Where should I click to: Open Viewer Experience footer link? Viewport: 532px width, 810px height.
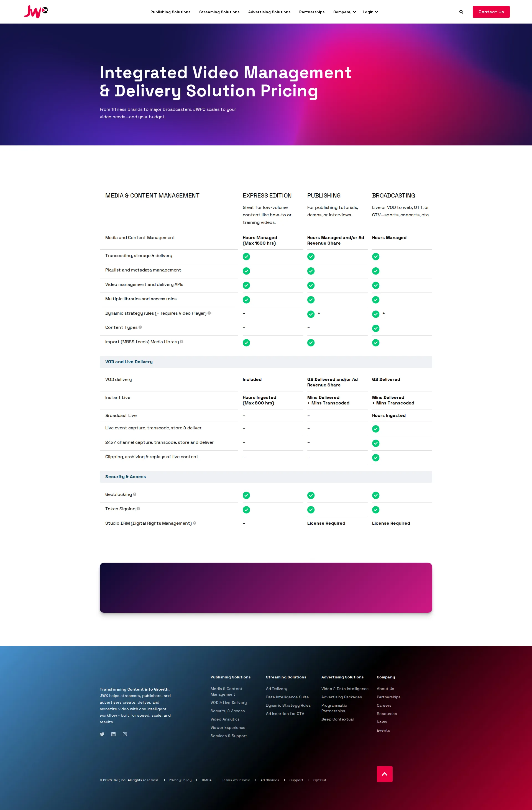point(228,727)
